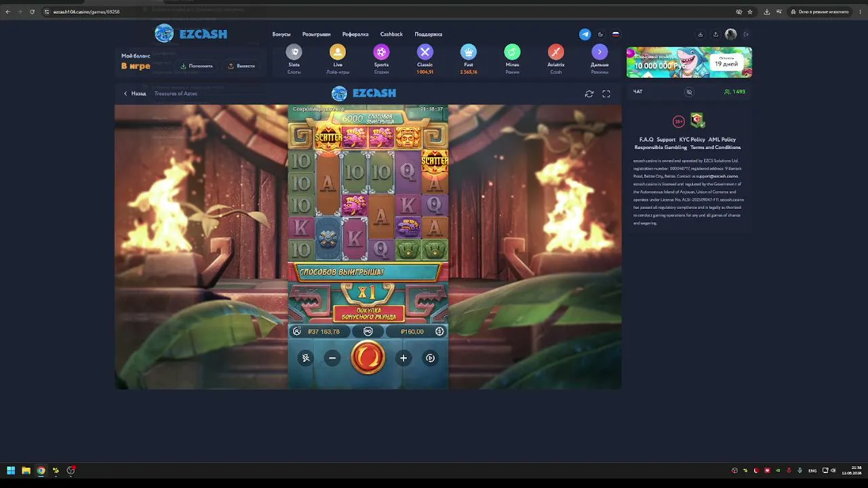Open the Бонусы menu item
Viewport: 868px width, 488px height.
pyautogui.click(x=281, y=34)
